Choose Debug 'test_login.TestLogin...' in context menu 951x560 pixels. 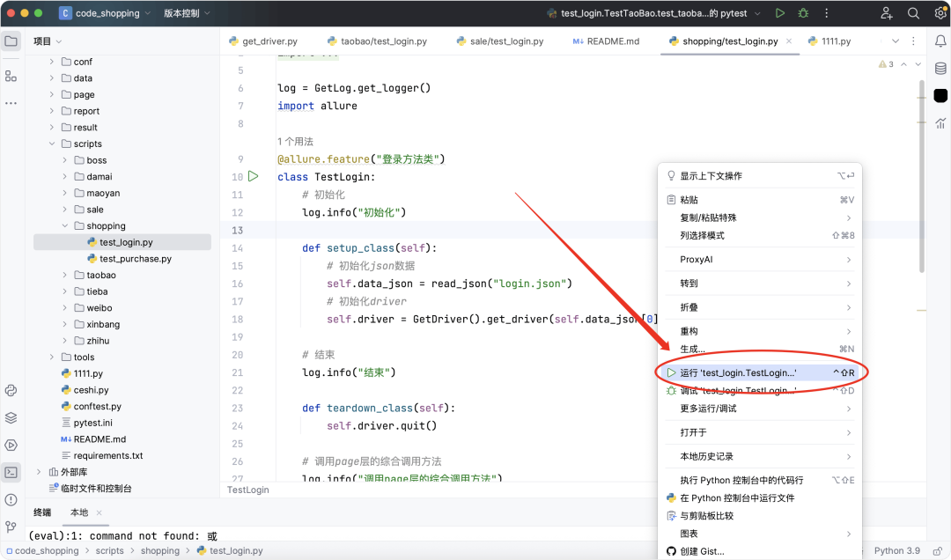pos(761,390)
